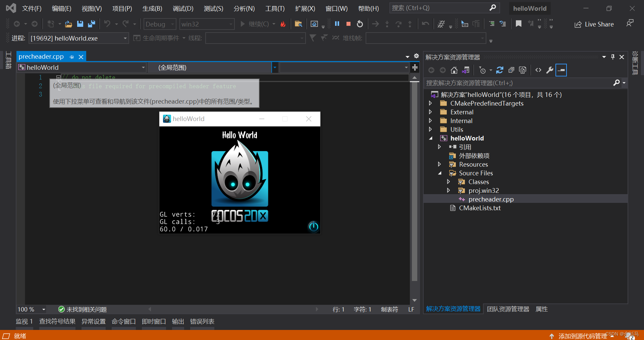Screen dimensions: 644x340
Task: Switch to the 输出 tab
Action: [x=178, y=321]
